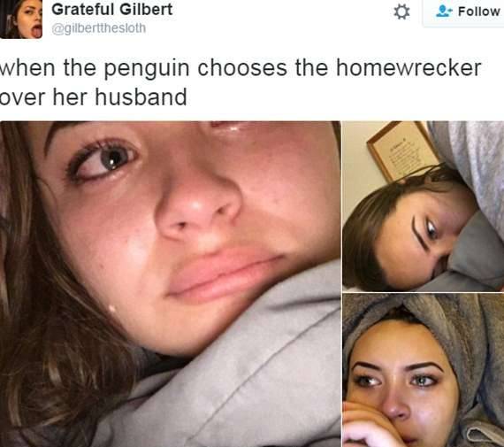Image resolution: width=504 pixels, height=447 pixels.
Task: Click the follow person icon
Action: tap(444, 12)
